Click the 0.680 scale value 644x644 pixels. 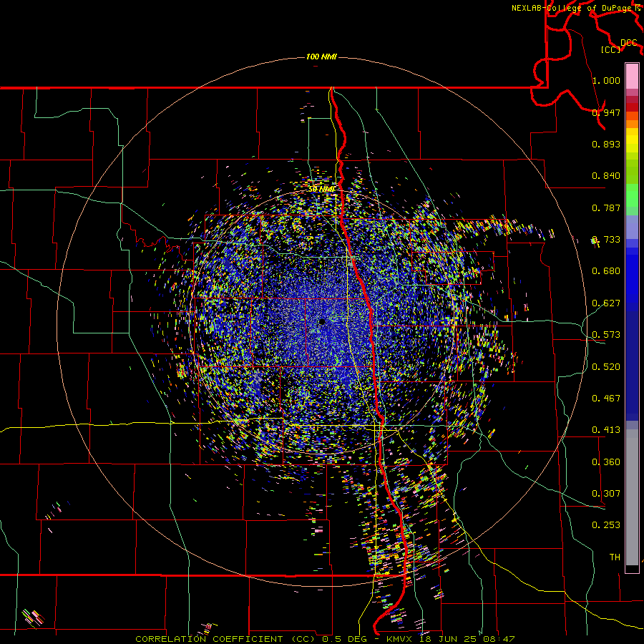click(606, 271)
